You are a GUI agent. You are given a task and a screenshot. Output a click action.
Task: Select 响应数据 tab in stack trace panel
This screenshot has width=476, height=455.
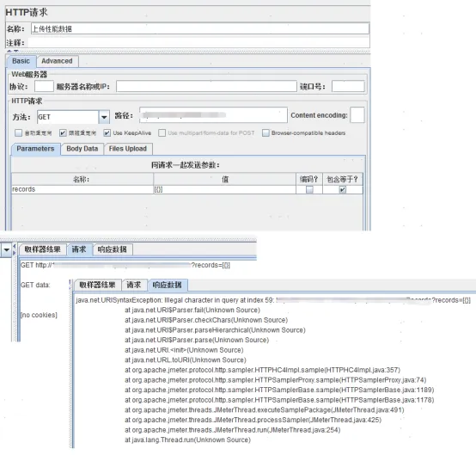click(x=168, y=285)
